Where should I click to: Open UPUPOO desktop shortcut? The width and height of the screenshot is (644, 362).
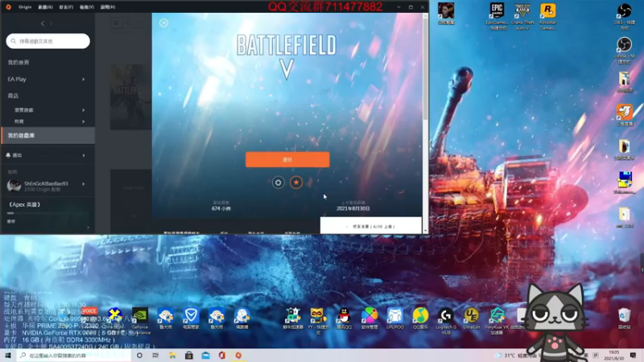[395, 319]
